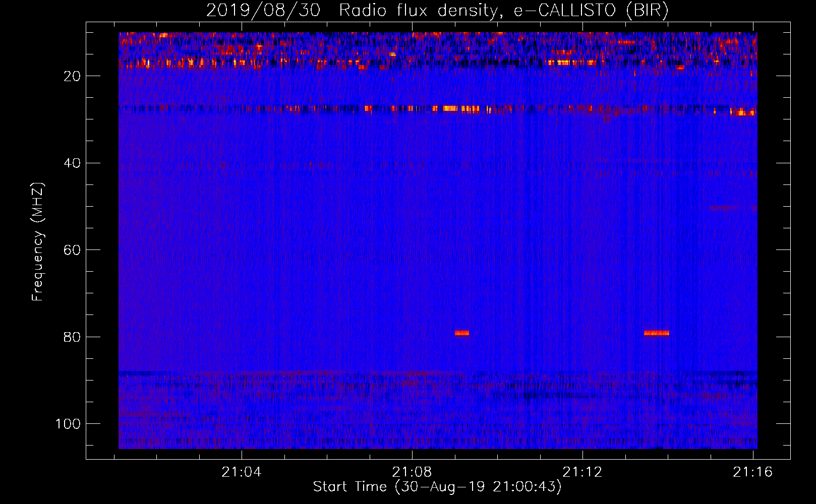Click the 80 MHz frequency tick label
This screenshot has width=816, height=504.
tap(73, 337)
